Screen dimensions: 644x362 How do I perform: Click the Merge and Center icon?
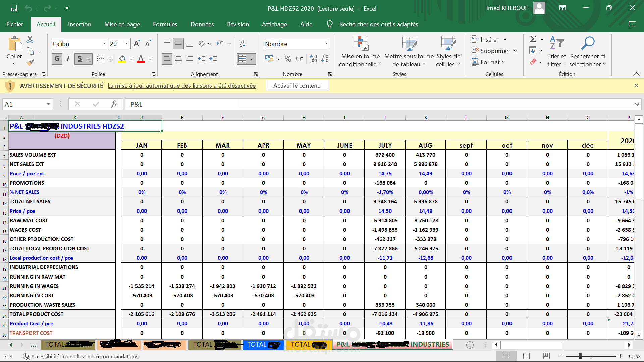(243, 59)
